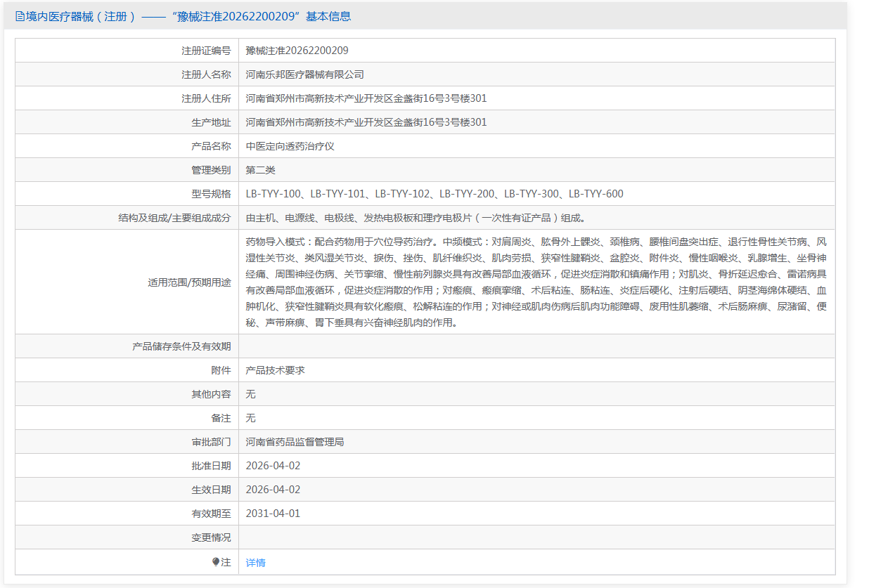This screenshot has height=588, width=888.
Task: Select the approving authority 河南省药品监督管理局
Action: tap(295, 442)
